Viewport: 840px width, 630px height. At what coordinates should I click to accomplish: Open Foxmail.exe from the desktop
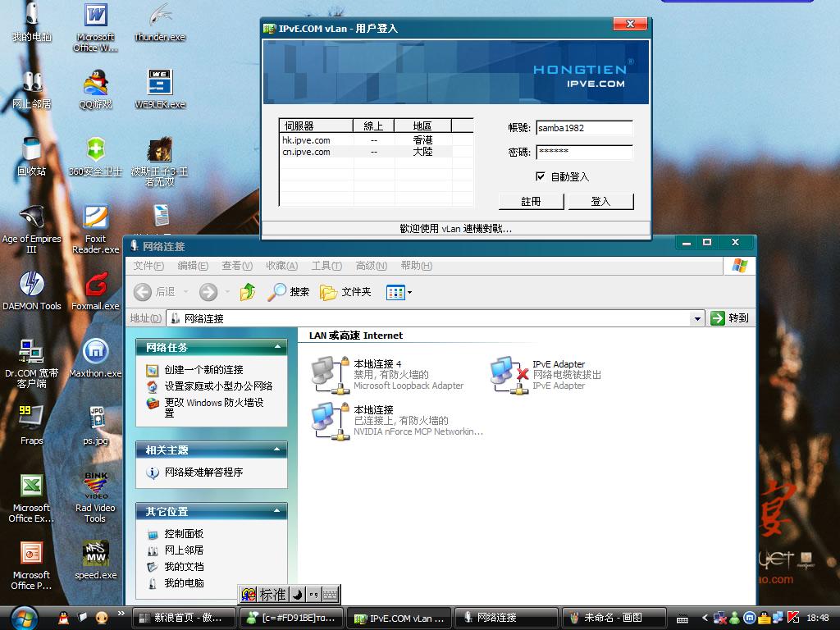[x=96, y=286]
